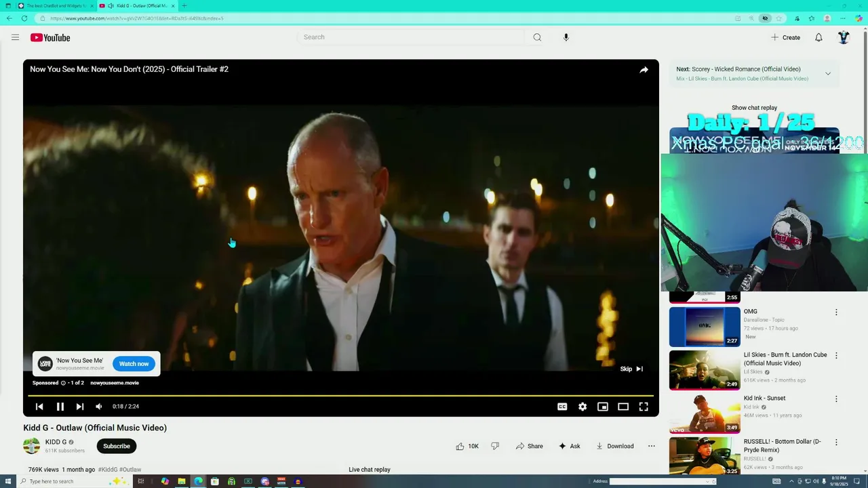Open the player settings gear
Viewport: 868px width, 488px height.
pos(583,407)
